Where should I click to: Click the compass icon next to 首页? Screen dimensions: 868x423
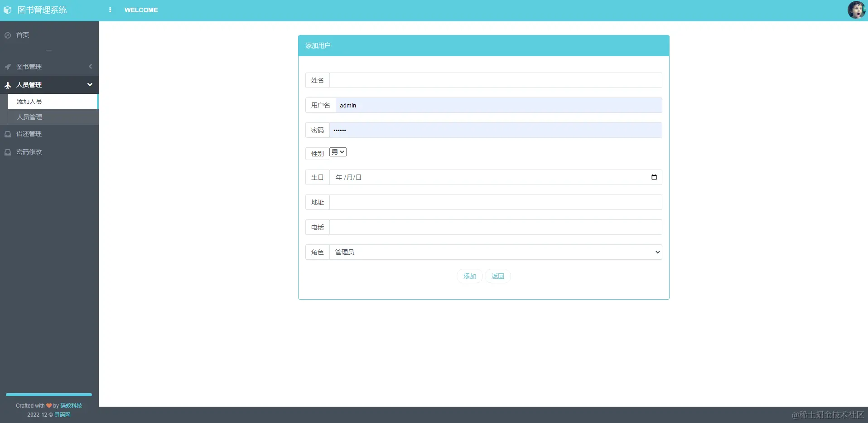(7, 34)
